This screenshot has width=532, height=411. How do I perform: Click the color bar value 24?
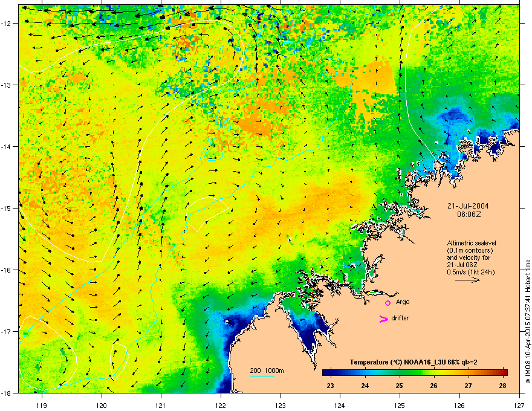coord(365,386)
